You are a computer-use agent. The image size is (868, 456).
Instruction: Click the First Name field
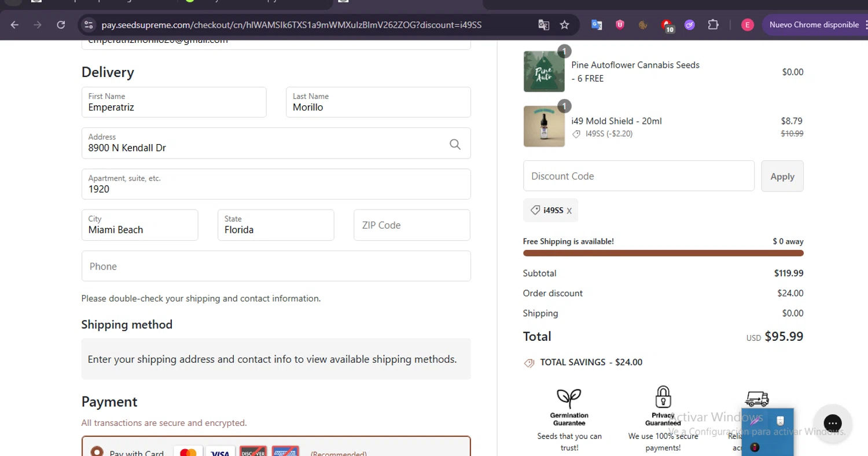point(174,102)
